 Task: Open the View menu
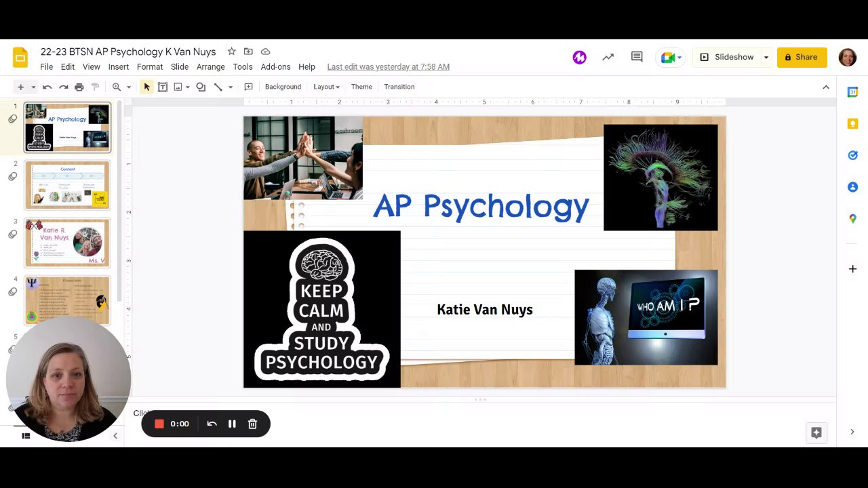click(x=92, y=67)
